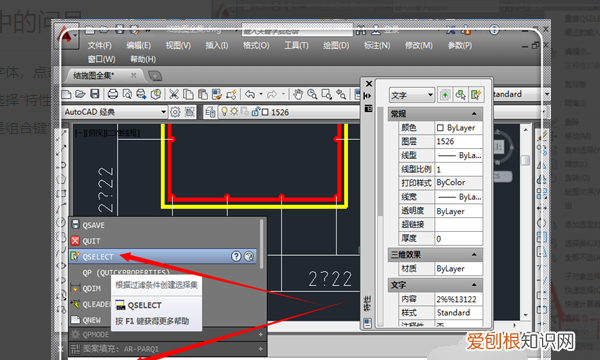Click the Workspace Settings gear icon

click(x=175, y=112)
